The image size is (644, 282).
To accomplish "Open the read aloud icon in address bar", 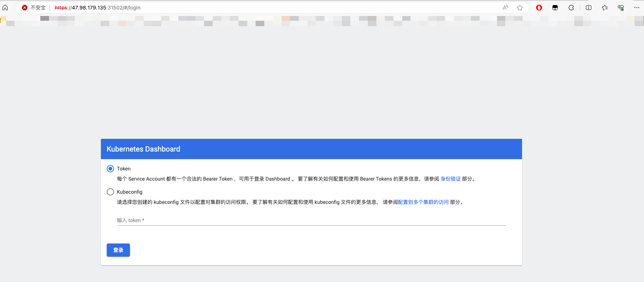I will 505,8.
